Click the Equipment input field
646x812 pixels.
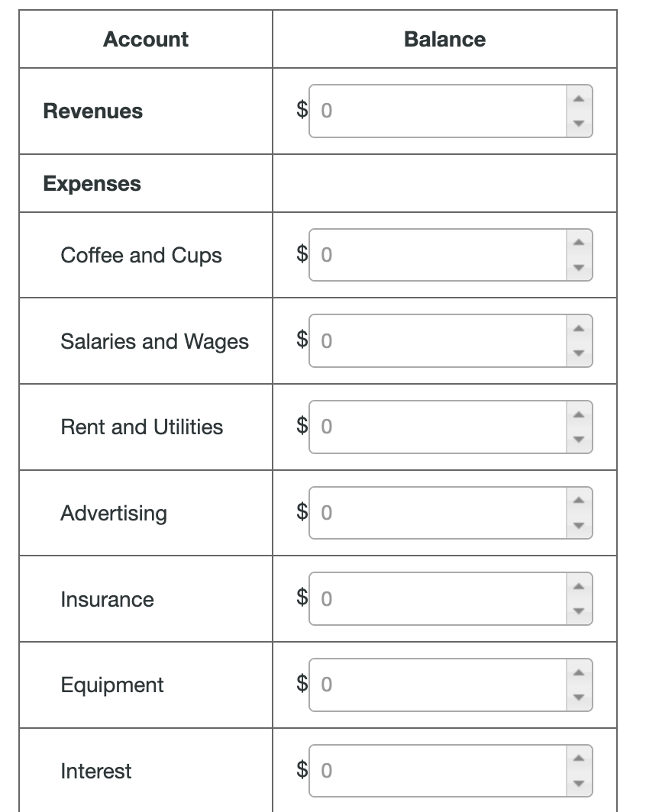click(x=435, y=685)
